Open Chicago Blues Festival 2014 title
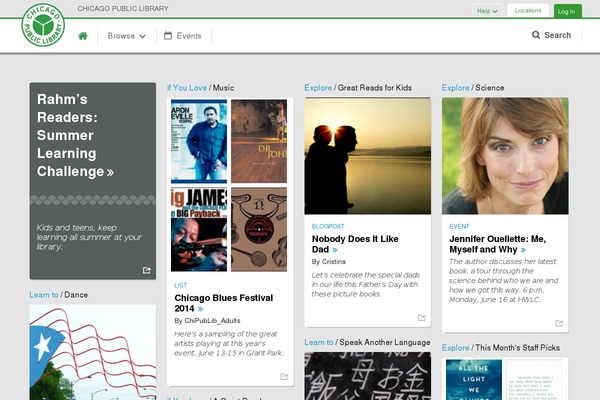The image size is (600, 400). pos(223,303)
